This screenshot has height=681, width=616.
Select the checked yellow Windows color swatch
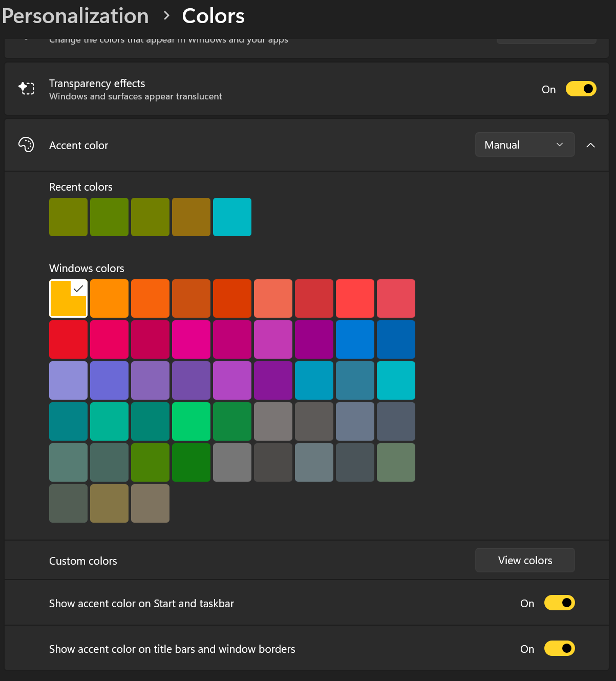point(68,298)
